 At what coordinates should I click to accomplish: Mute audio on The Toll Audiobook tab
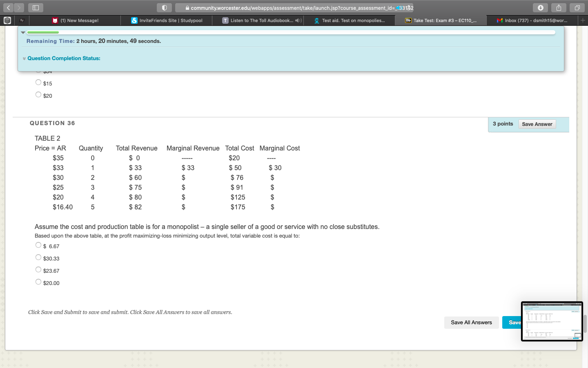[x=298, y=20]
